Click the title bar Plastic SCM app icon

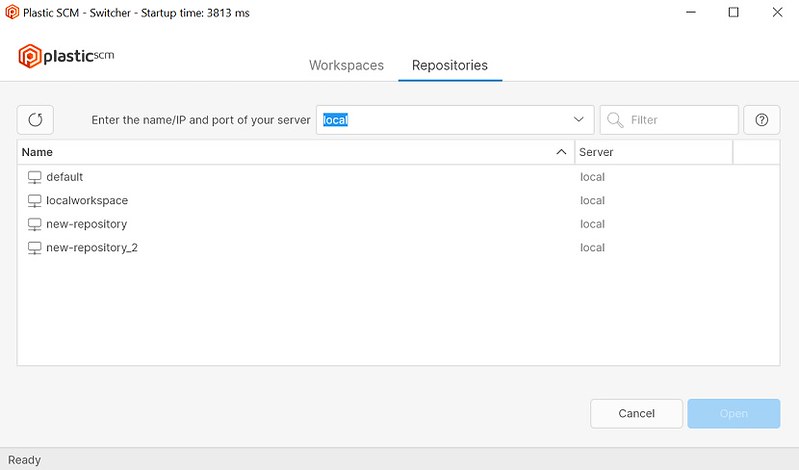click(x=12, y=12)
